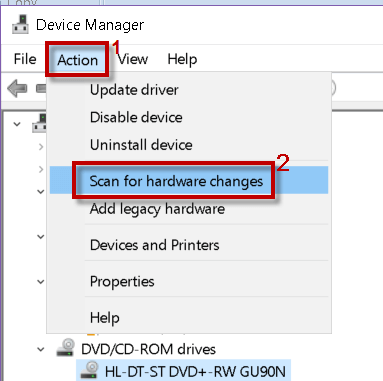The height and width of the screenshot is (381, 383).
Task: Collapse the DVD/CD-ROM drives category
Action: pyautogui.click(x=41, y=350)
